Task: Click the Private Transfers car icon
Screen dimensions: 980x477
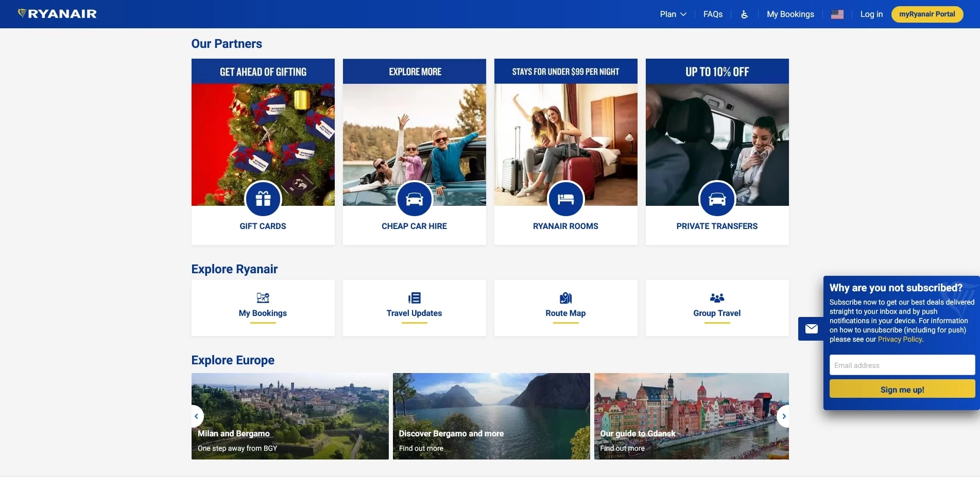Action: point(717,199)
